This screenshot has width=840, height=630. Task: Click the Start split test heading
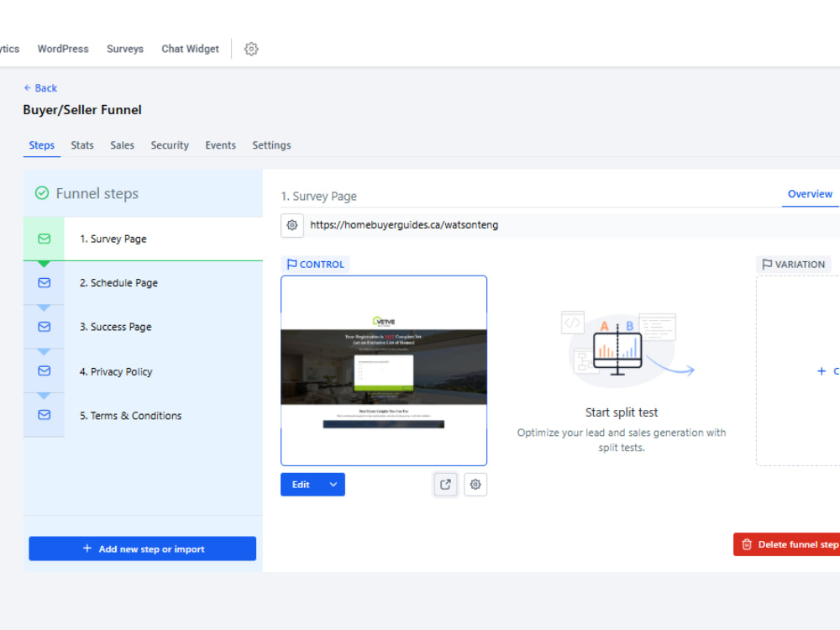[x=622, y=412]
